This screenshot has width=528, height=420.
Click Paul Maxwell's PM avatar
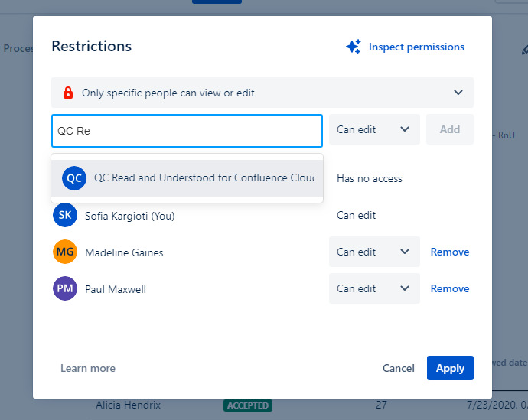tap(65, 289)
